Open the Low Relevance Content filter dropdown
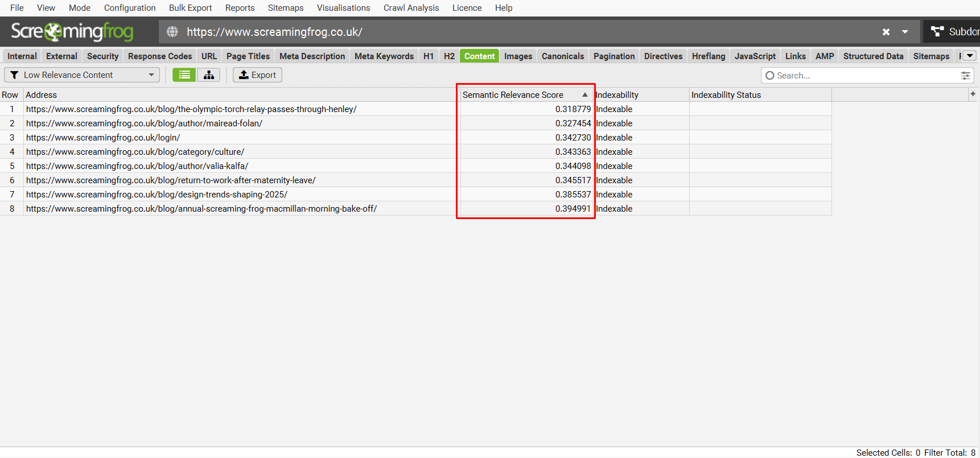This screenshot has width=980, height=458. (82, 75)
